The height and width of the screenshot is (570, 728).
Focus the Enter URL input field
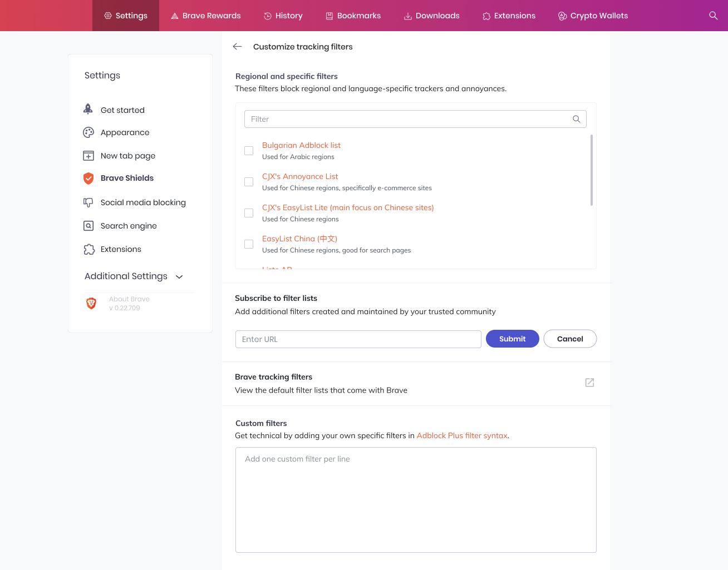358,339
